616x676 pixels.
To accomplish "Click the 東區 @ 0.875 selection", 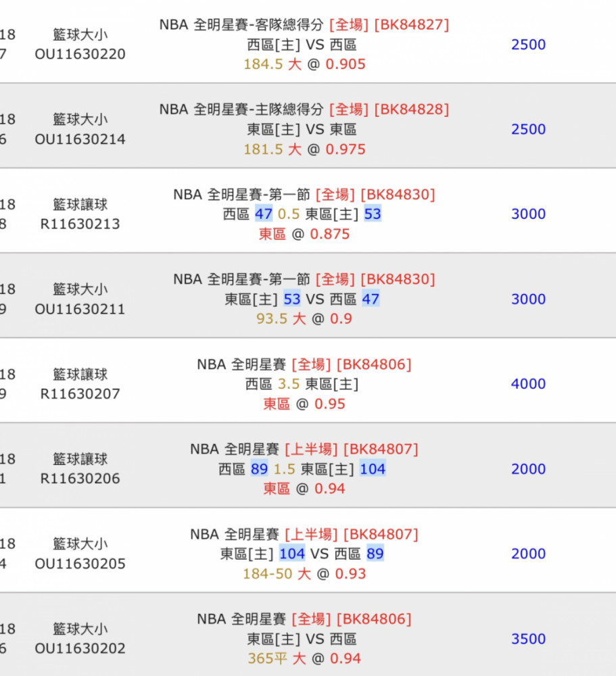I will tap(304, 234).
